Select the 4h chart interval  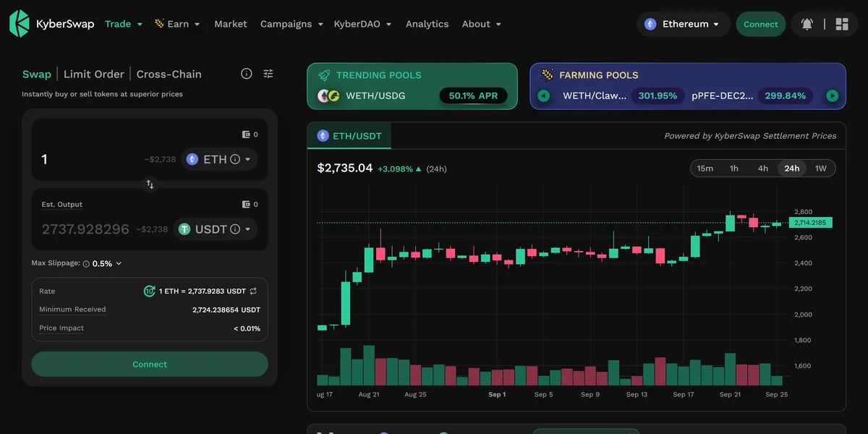763,169
